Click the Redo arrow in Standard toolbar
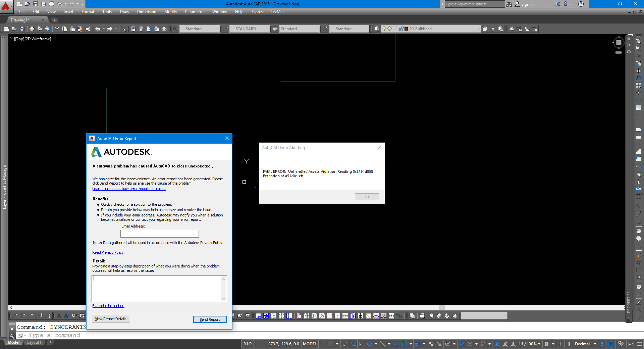Image resolution: width=644 pixels, height=349 pixels. tap(110, 29)
